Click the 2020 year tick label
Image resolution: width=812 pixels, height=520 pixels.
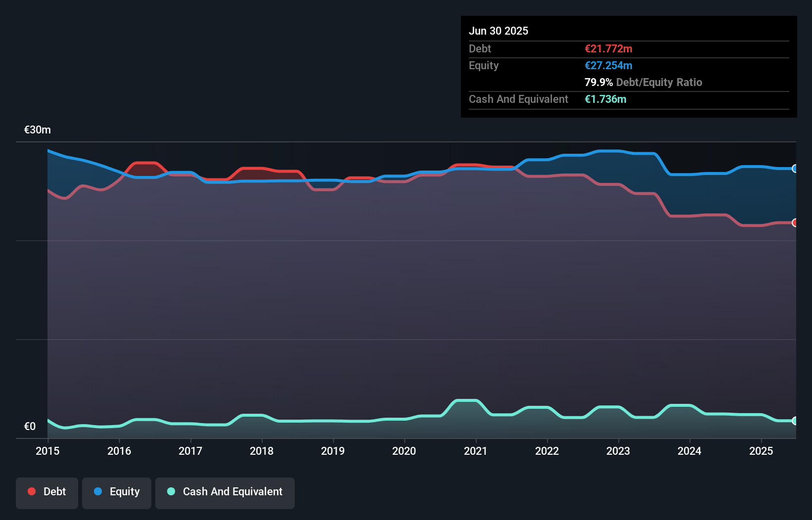click(x=404, y=451)
